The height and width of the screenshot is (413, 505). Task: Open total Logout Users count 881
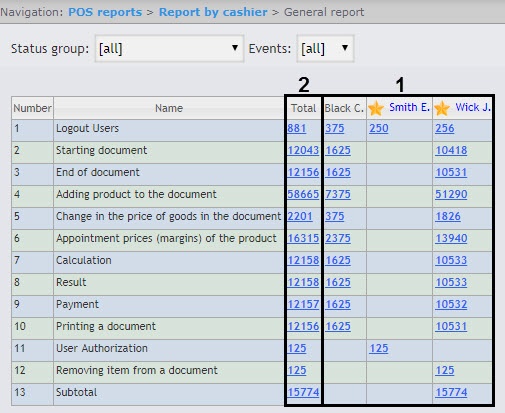(297, 128)
